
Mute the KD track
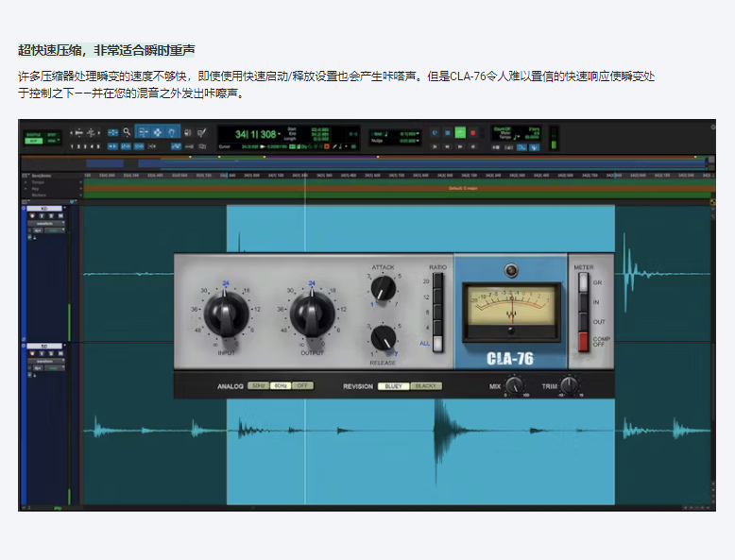point(61,215)
